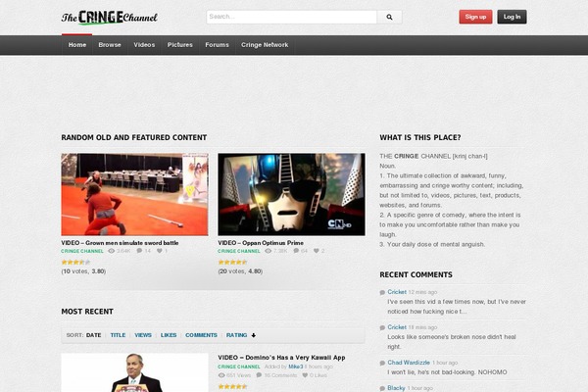The width and height of the screenshot is (588, 392).
Task: Click star rating under Oppan Optimus Prime
Action: pyautogui.click(x=232, y=262)
